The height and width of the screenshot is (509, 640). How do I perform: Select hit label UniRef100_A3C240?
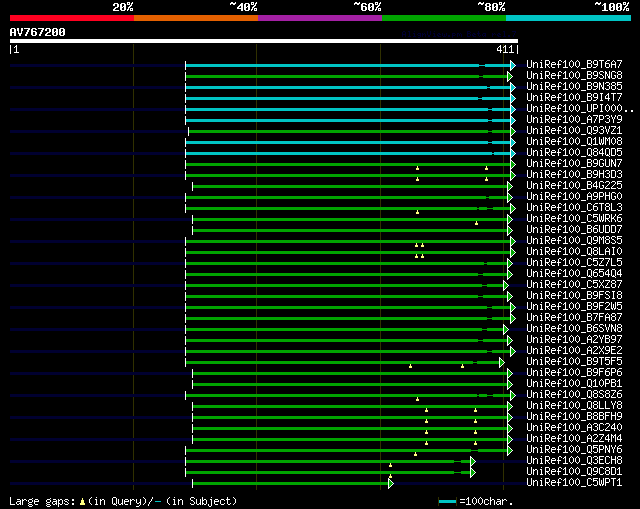(574, 428)
